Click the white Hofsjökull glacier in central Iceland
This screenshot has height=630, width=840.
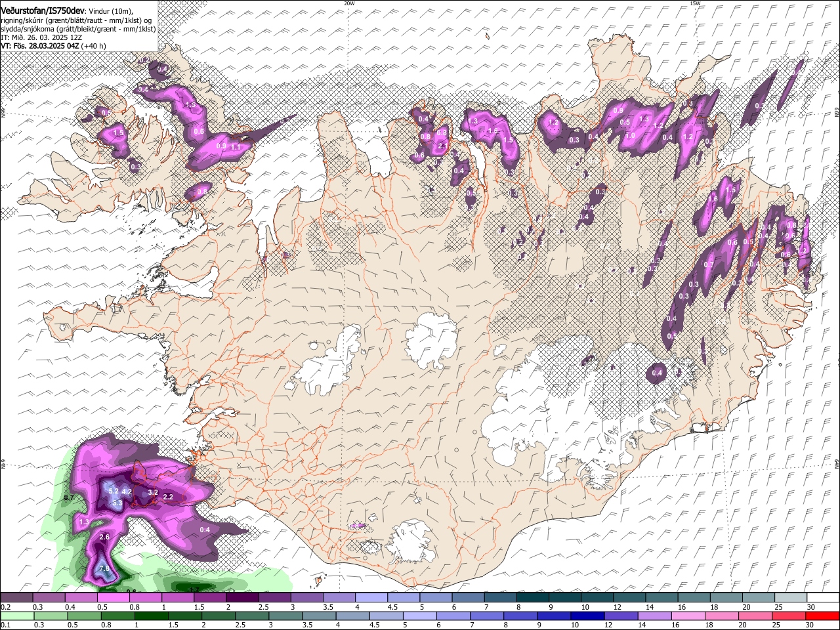[x=431, y=341]
